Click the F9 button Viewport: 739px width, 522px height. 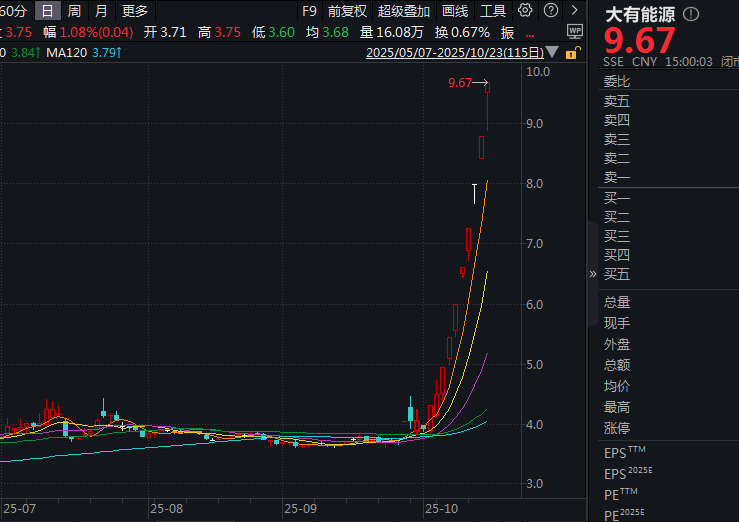[x=309, y=11]
